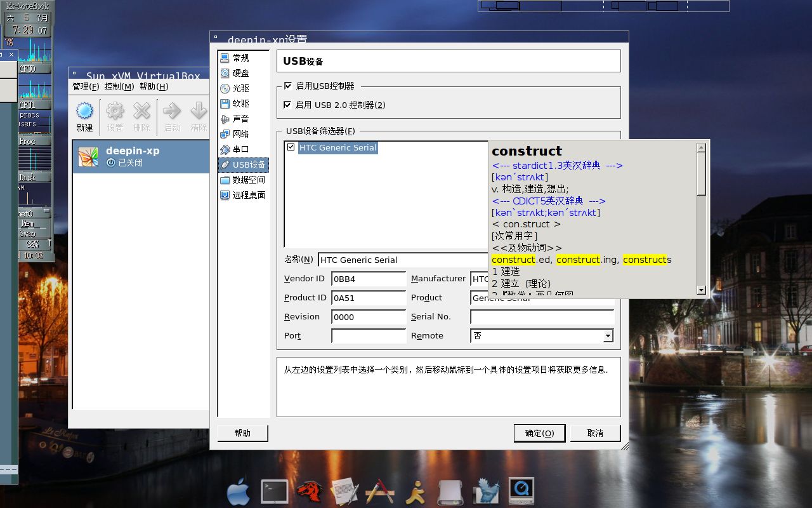Click the dictionary popup scrollbar thumb

coord(701,173)
